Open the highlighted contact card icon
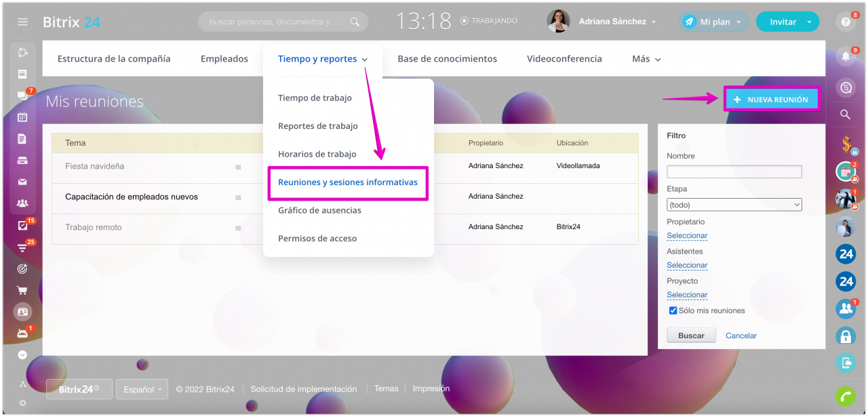This screenshot has width=868, height=417. (22, 312)
